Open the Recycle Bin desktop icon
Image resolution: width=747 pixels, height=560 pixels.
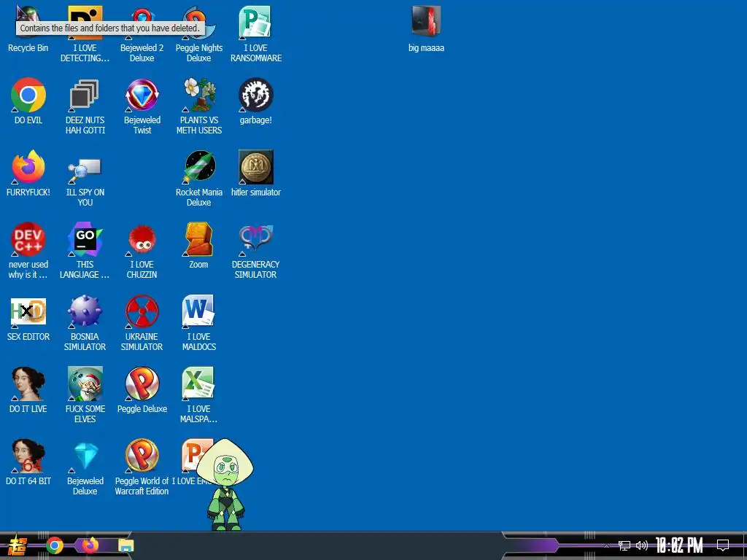point(28,28)
